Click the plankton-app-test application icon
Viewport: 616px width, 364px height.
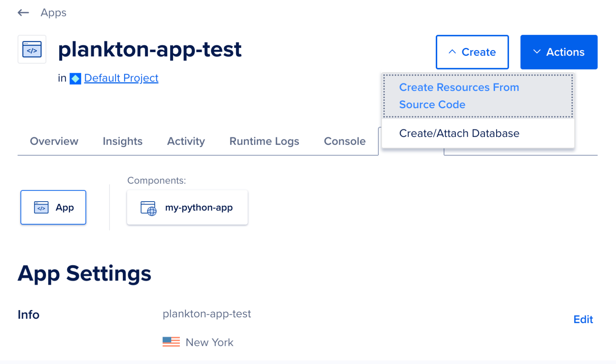[x=32, y=49]
